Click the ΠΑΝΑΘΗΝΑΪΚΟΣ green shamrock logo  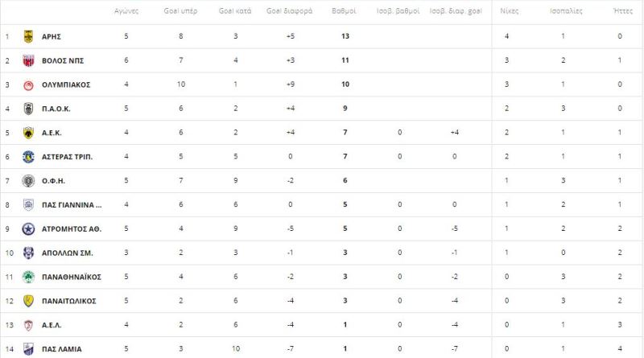click(28, 277)
